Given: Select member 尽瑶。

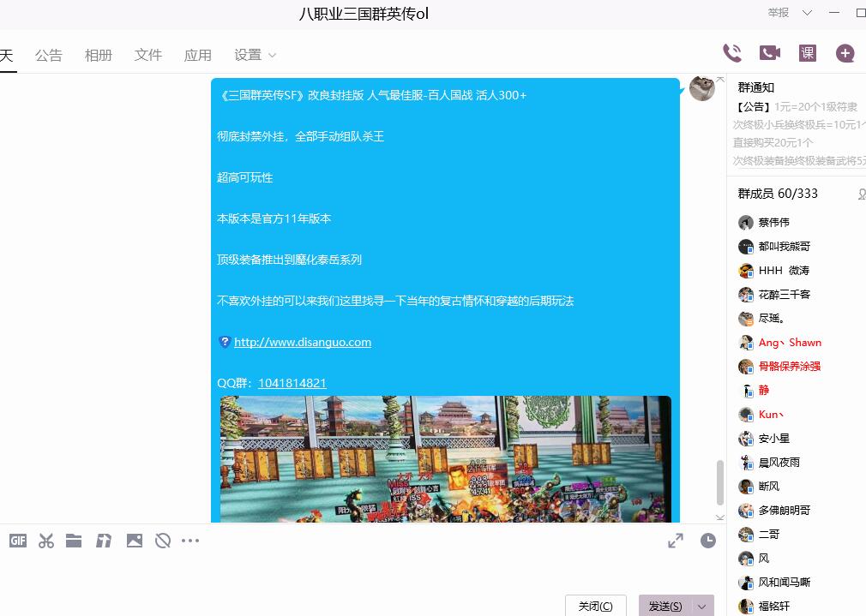Looking at the screenshot, I should point(772,319).
